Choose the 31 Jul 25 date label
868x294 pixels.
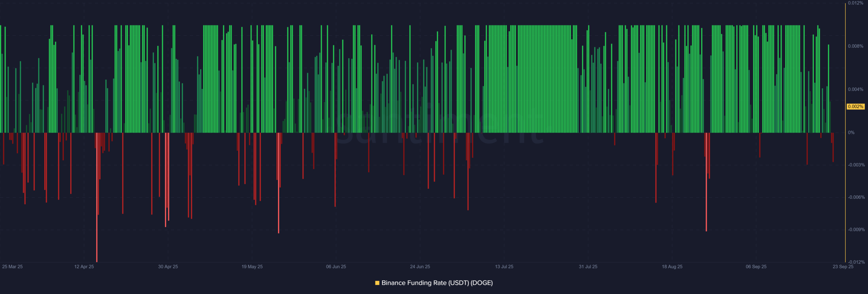pos(588,267)
